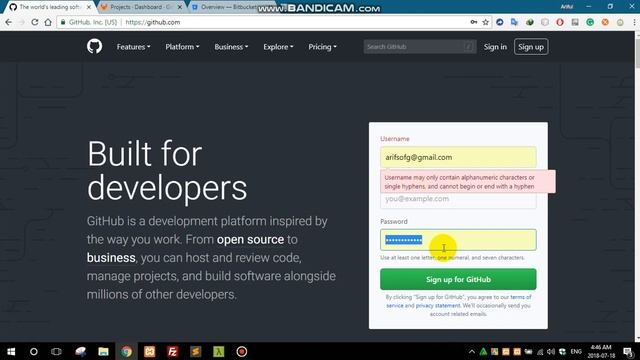Image resolution: width=640 pixels, height=360 pixels.
Task: Open the Windows notification center
Action: pos(629,351)
